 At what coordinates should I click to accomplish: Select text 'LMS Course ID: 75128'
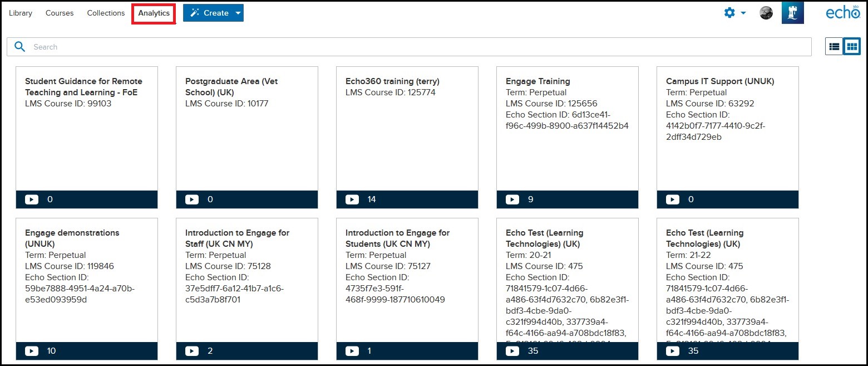coord(228,266)
